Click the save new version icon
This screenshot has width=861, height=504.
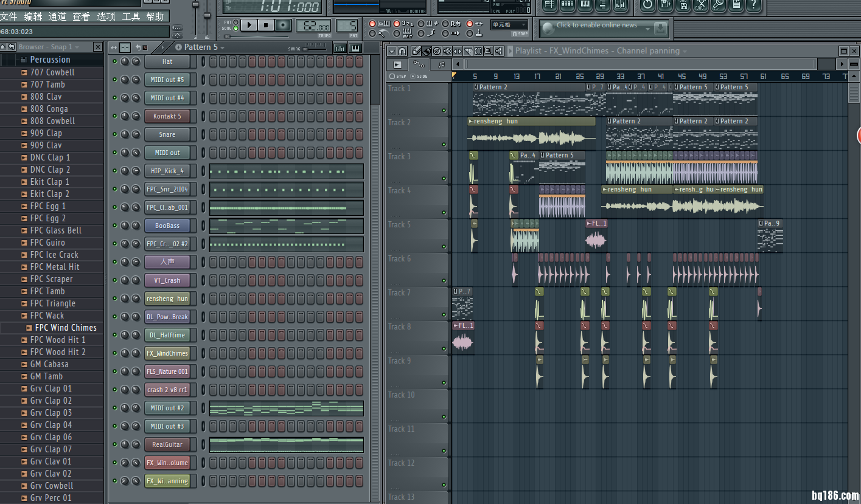(666, 5)
